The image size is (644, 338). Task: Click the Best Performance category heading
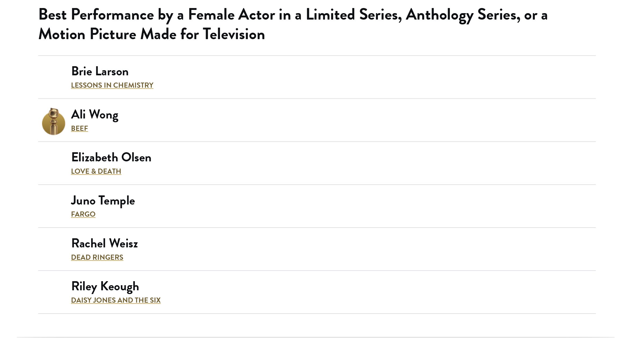coord(293,24)
